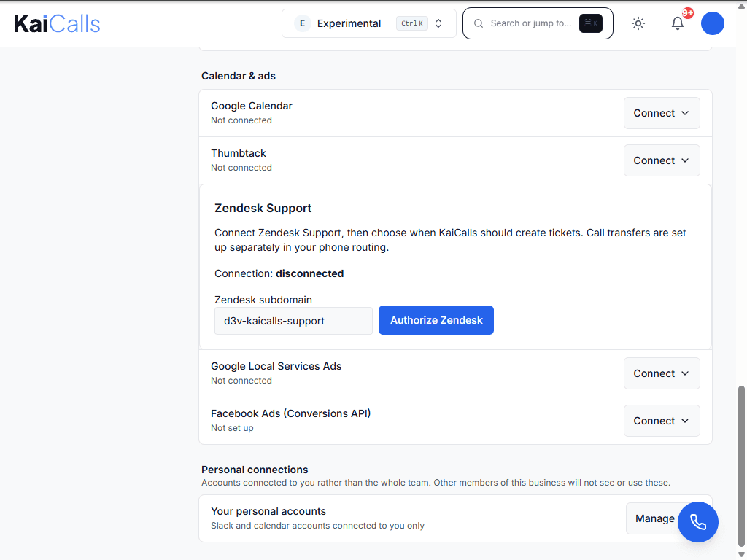747x560 pixels.
Task: Click 'Not connected' under Thumbtack
Action: pyautogui.click(x=241, y=168)
